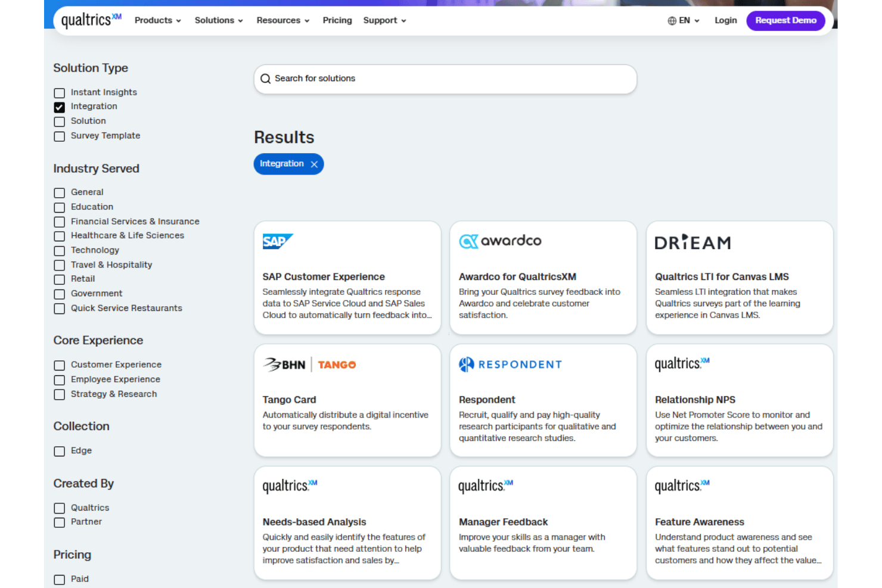Filter by Customer Experience checkbox
The height and width of the screenshot is (588, 882).
point(60,365)
